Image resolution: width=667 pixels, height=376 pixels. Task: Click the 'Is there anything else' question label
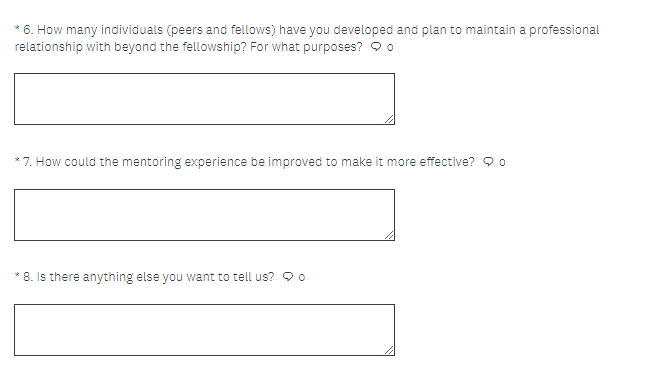pos(155,277)
